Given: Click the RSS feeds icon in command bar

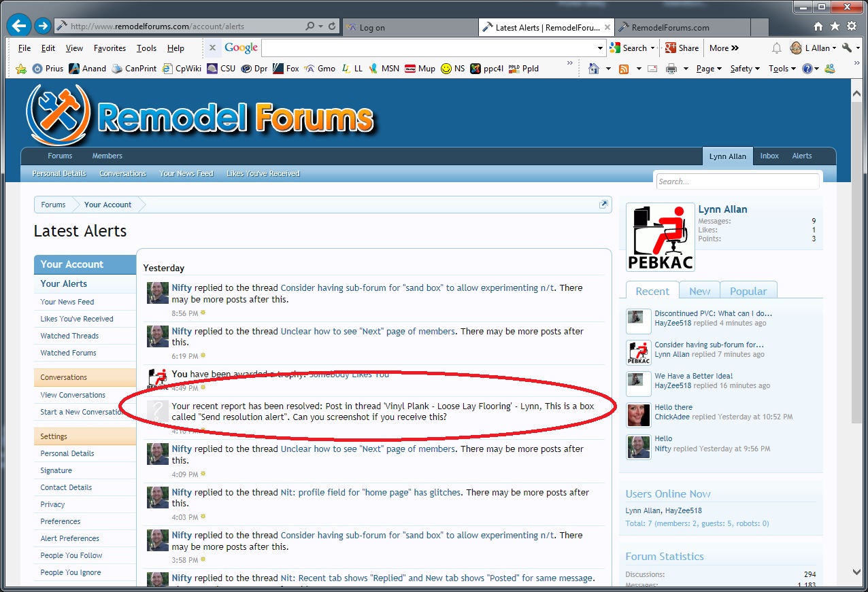Looking at the screenshot, I should click(623, 69).
